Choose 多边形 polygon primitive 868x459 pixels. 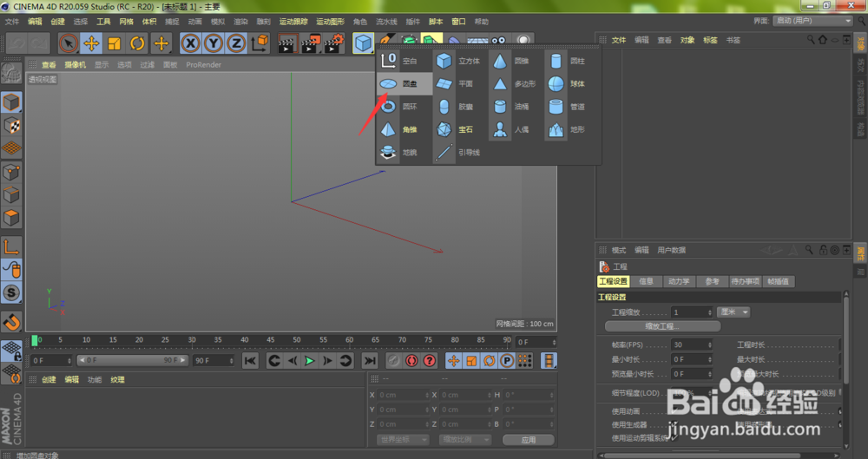tap(516, 83)
